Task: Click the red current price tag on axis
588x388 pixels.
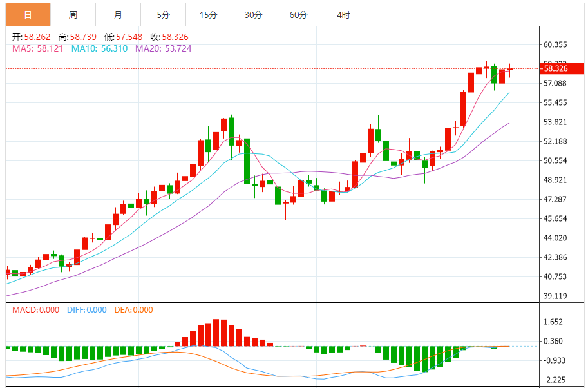Action: pyautogui.click(x=555, y=68)
